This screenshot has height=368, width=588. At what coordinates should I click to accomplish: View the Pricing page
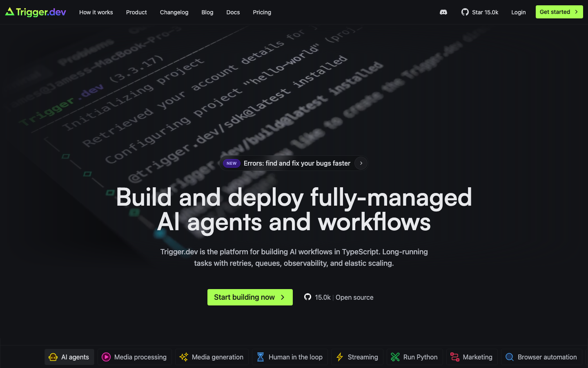262,12
